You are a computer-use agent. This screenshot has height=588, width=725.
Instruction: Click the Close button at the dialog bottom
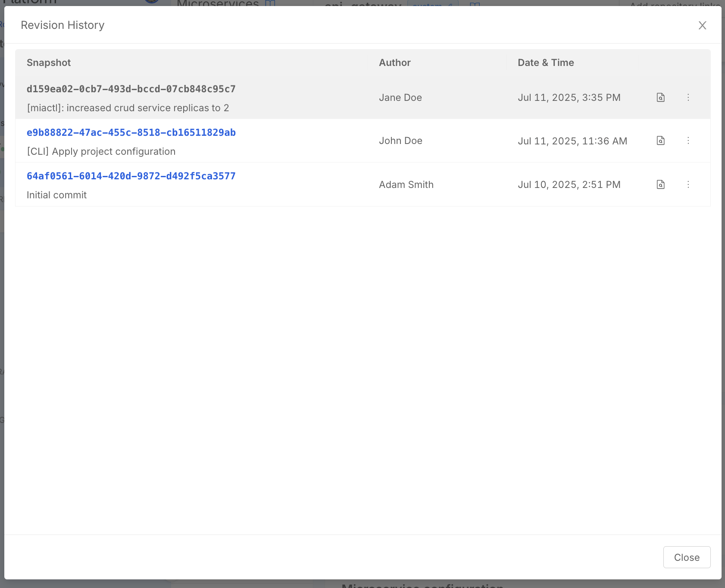click(x=687, y=557)
